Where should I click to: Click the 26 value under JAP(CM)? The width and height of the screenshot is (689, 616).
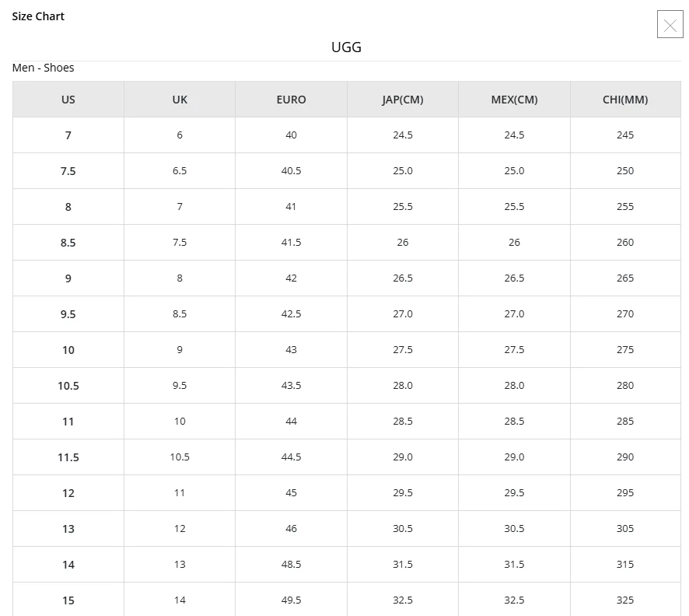(403, 243)
